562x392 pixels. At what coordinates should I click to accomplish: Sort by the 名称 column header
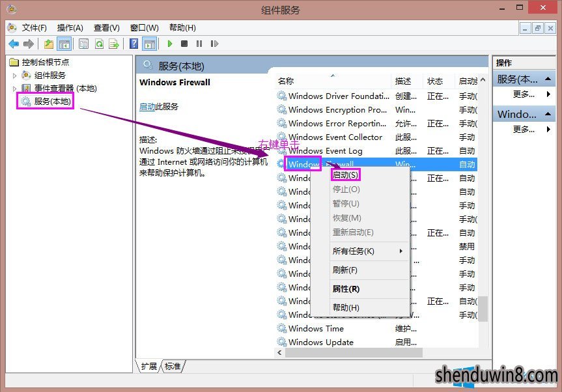pos(333,81)
